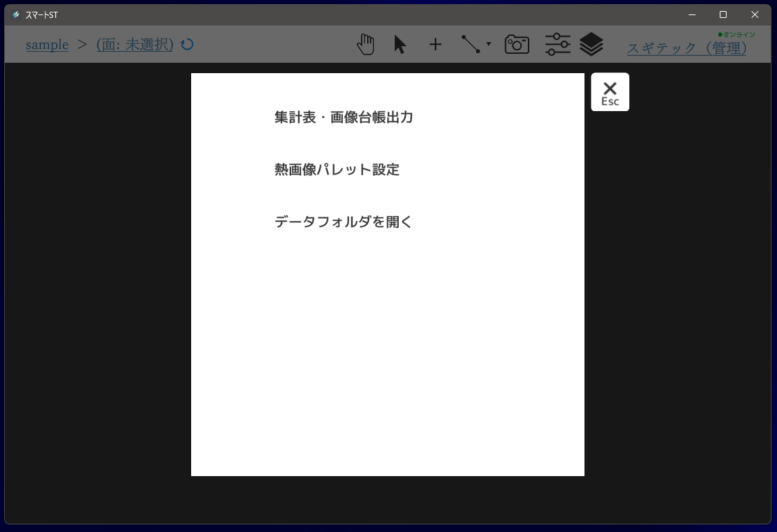Click the (面: 未選択) link
The width and height of the screenshot is (777, 532).
(135, 45)
